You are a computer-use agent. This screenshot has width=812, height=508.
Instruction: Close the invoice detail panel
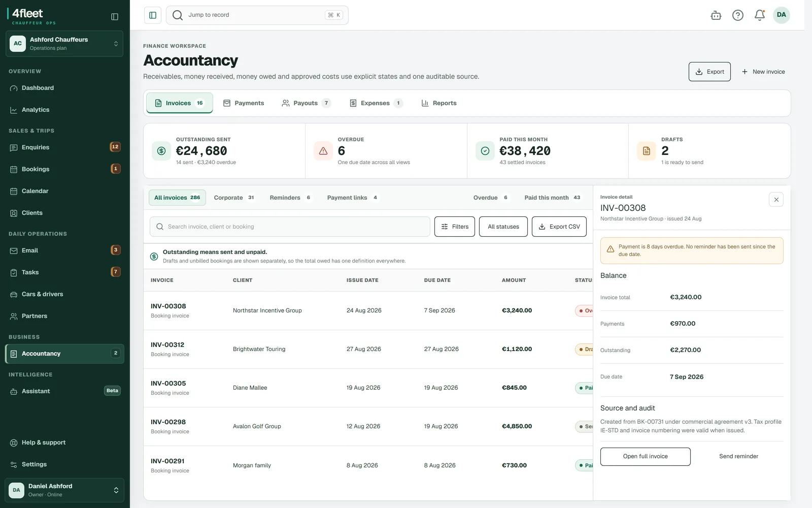(x=776, y=200)
